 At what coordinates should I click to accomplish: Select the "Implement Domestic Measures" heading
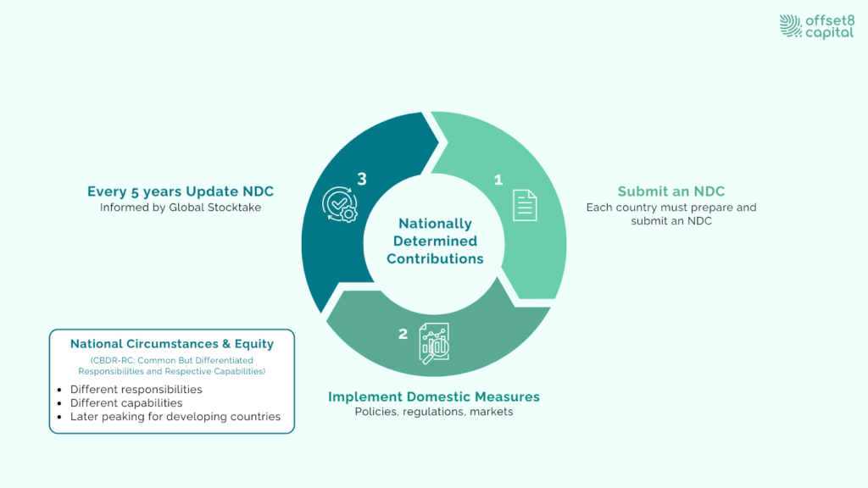point(434,396)
